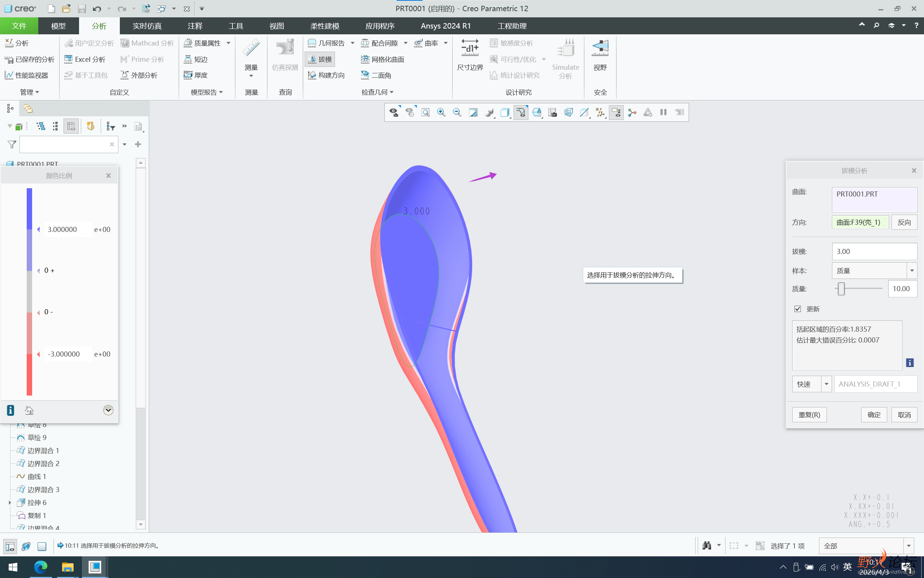This screenshot has height=578, width=924.
Task: Toggle the 更新 checkbox
Action: click(798, 309)
